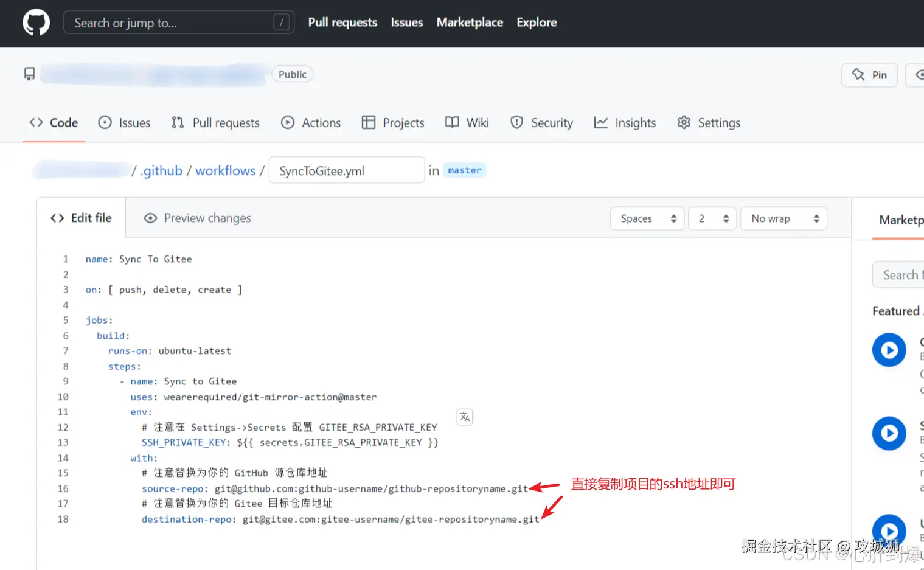Place cursor on line 1 'name: Sync To Gitee'
The width and height of the screenshot is (924, 570).
139,259
